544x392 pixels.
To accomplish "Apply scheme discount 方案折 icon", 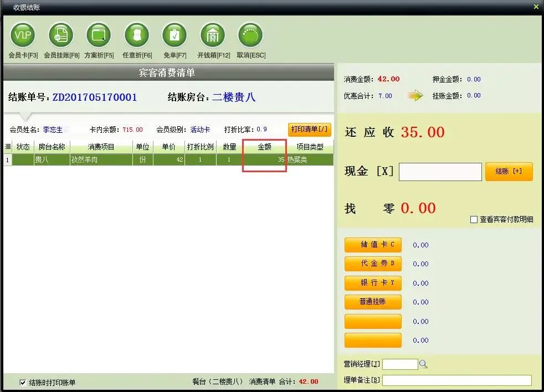I will 99,35.
